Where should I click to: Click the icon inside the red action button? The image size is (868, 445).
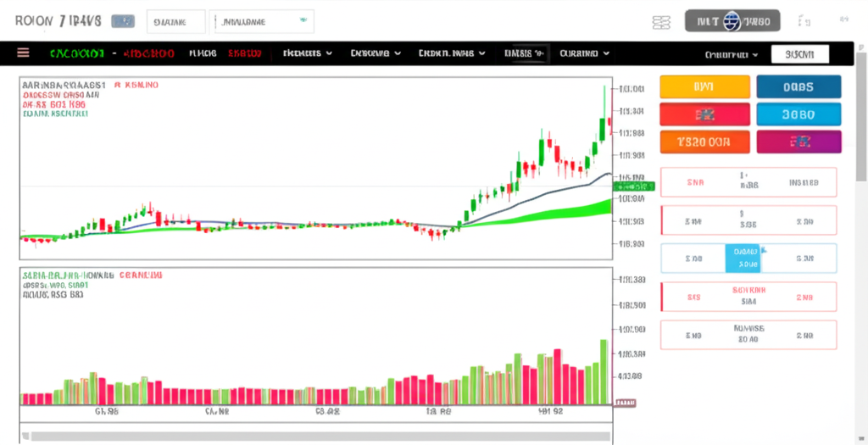pos(704,114)
